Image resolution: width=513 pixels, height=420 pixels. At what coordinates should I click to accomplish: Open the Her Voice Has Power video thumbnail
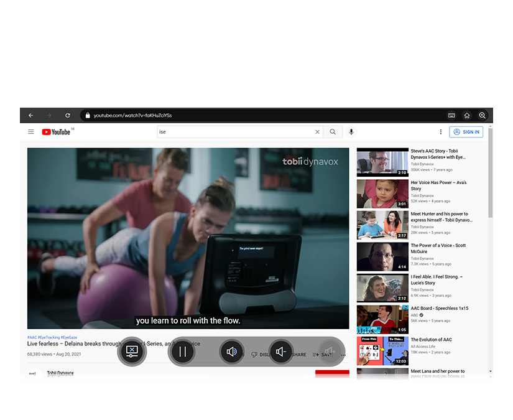381,194
